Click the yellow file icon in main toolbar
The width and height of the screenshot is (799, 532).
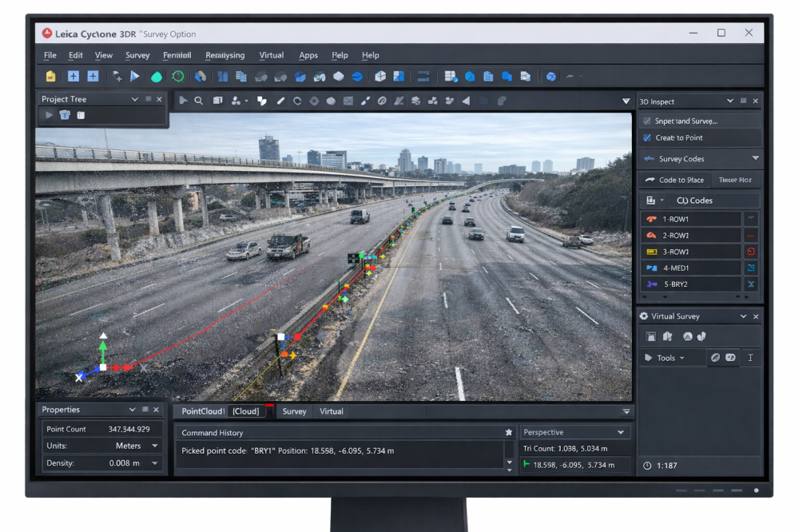click(51, 77)
